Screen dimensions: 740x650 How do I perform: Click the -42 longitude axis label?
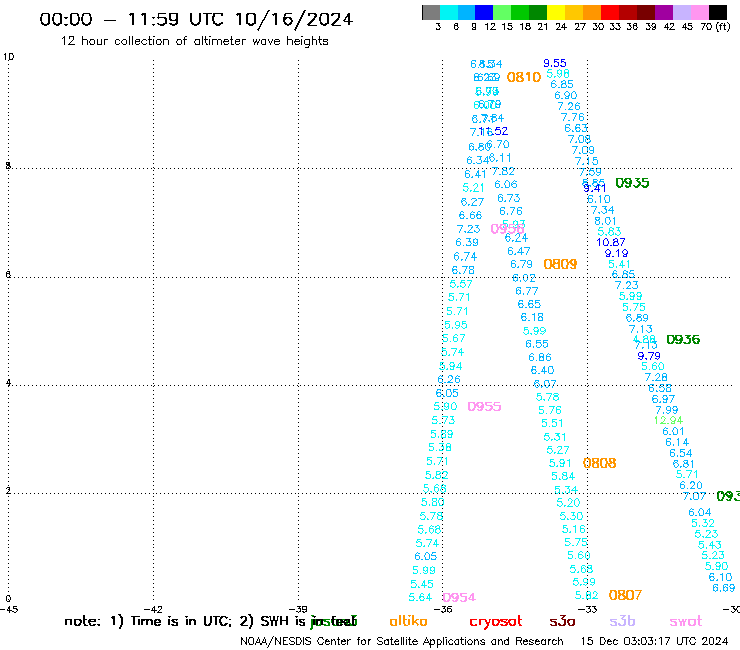click(x=153, y=609)
